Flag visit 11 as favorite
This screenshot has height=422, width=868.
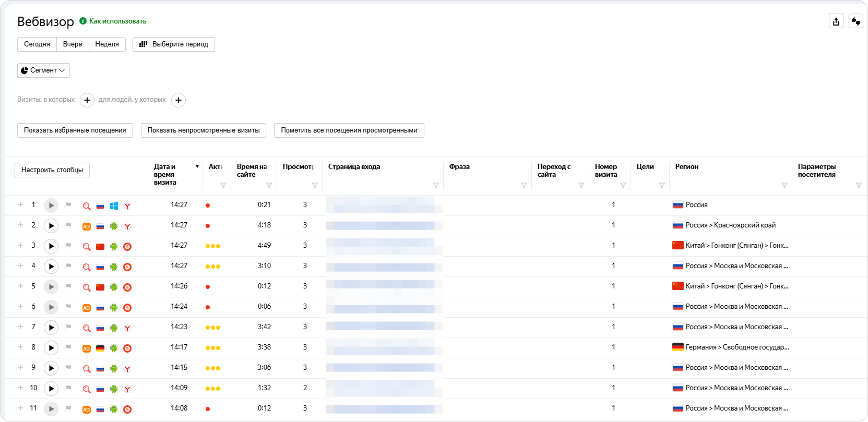coord(68,409)
